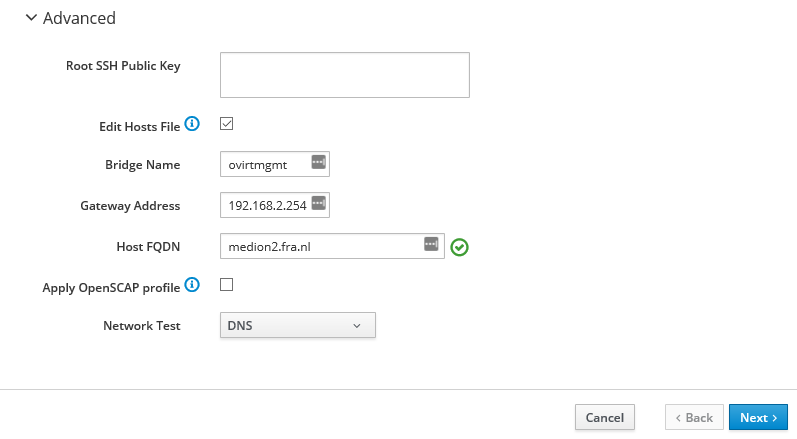
Task: Click the green FQDN validation checkmark icon
Action: click(x=459, y=246)
